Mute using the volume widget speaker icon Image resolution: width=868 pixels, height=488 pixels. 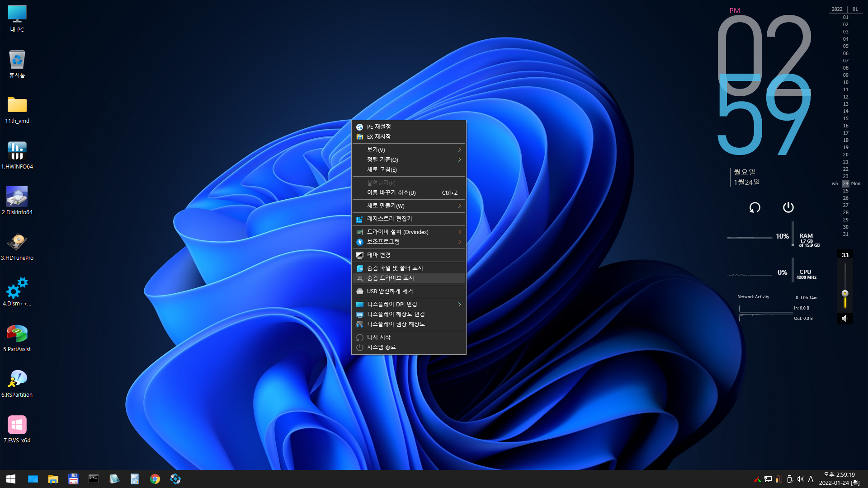pos(844,319)
